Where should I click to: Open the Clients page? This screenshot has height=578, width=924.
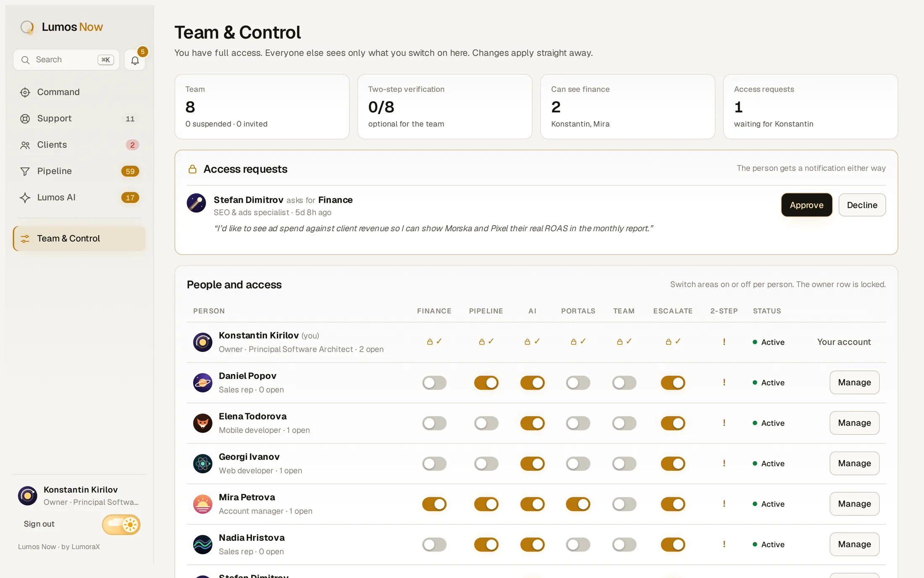79,145
